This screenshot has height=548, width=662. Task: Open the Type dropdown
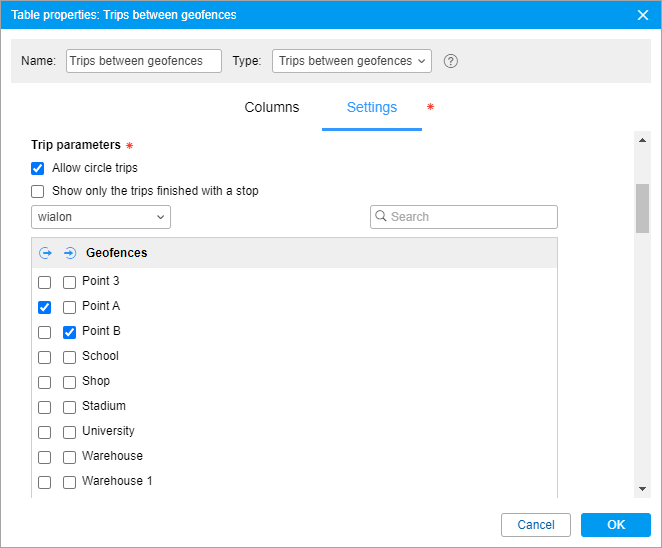pos(351,61)
